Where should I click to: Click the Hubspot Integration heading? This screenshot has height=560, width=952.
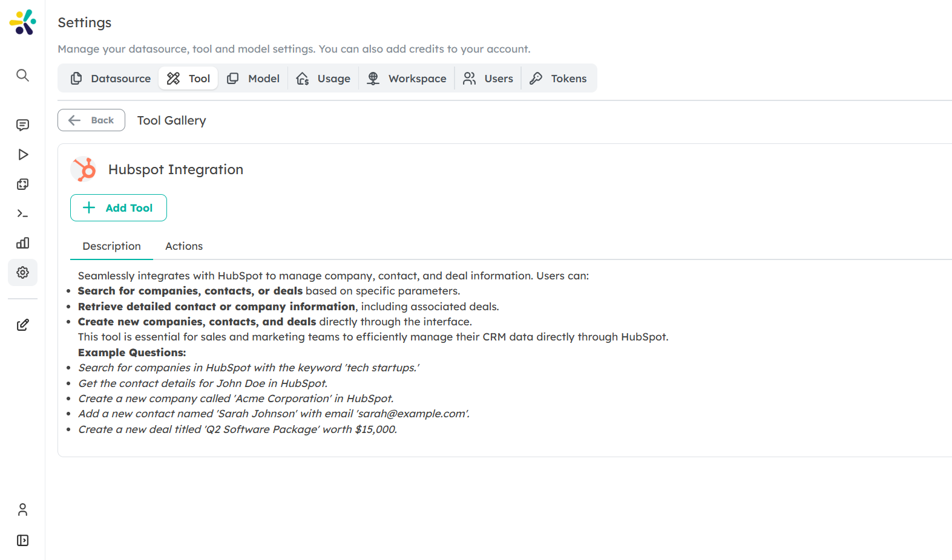pos(176,170)
